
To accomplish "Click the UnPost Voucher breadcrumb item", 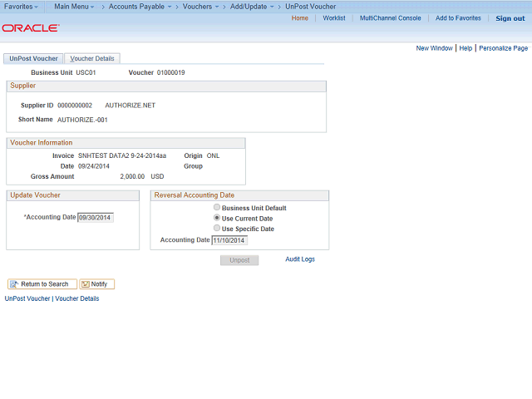I will (x=310, y=7).
